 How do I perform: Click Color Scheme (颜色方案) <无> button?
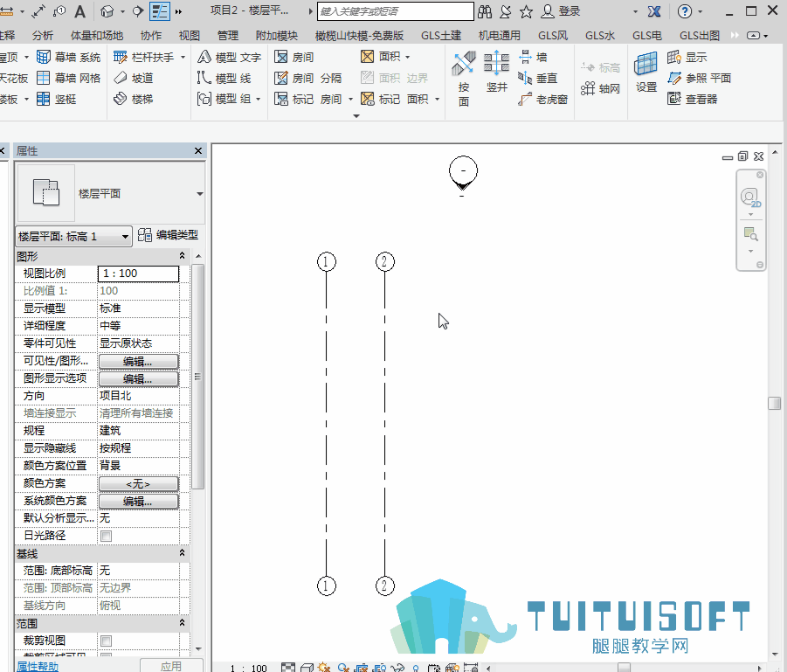138,484
